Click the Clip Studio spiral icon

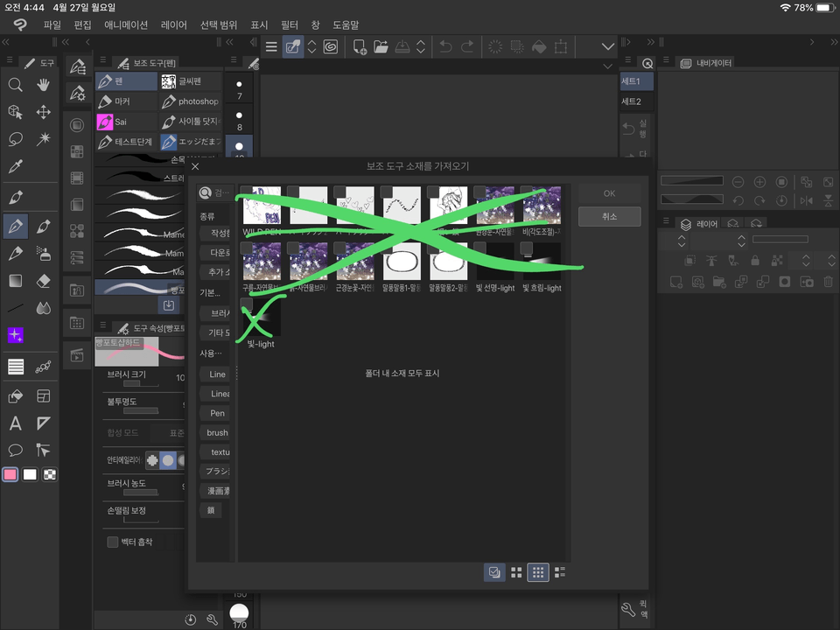(x=331, y=47)
